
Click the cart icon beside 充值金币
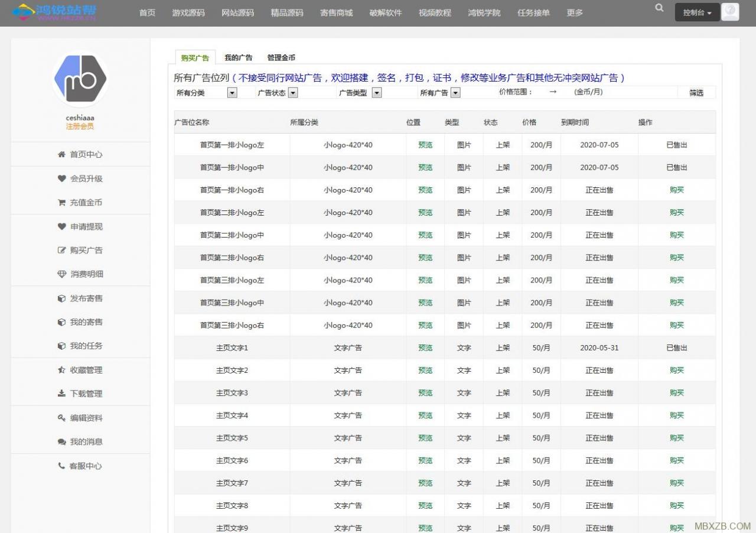[61, 202]
